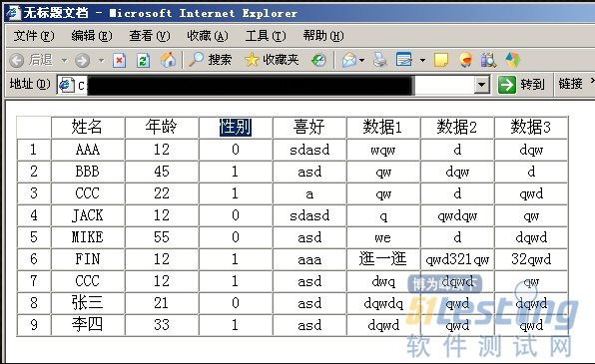The width and height of the screenshot is (595, 364).
Task: Click the Edit page icon
Action: [403, 60]
